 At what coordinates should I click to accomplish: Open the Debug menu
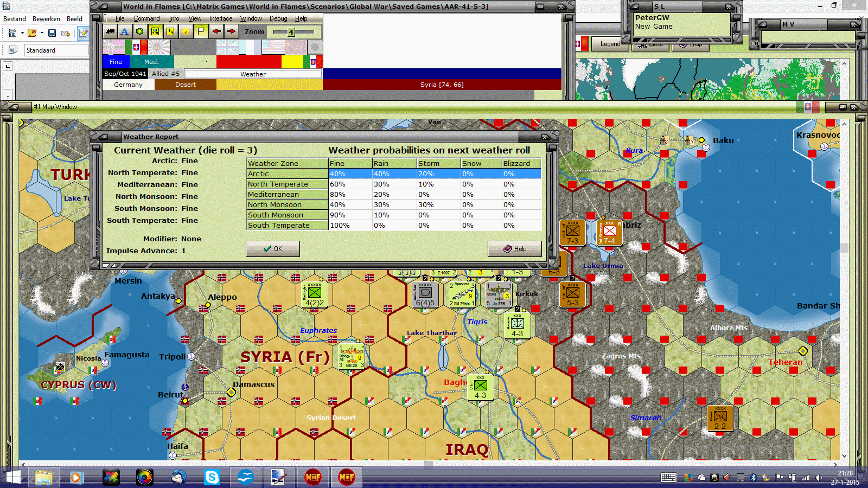[278, 18]
